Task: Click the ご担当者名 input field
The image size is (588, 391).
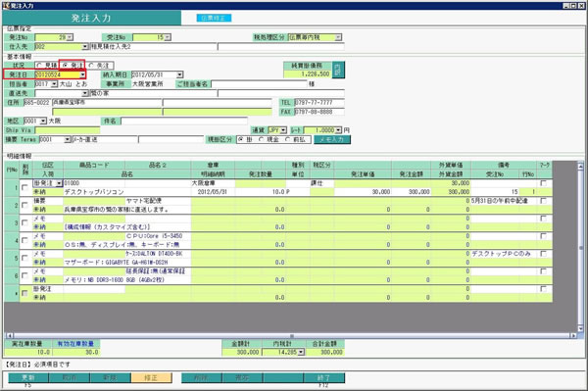Action: [259, 84]
